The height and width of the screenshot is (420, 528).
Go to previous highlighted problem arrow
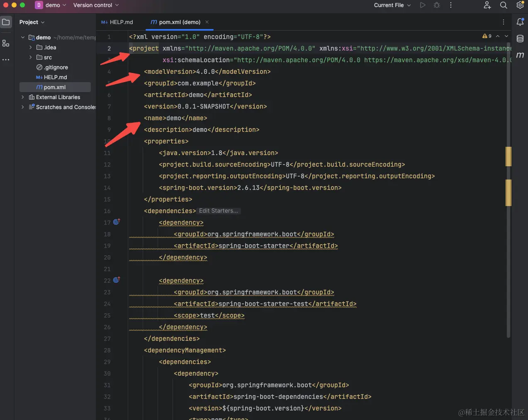(x=498, y=36)
